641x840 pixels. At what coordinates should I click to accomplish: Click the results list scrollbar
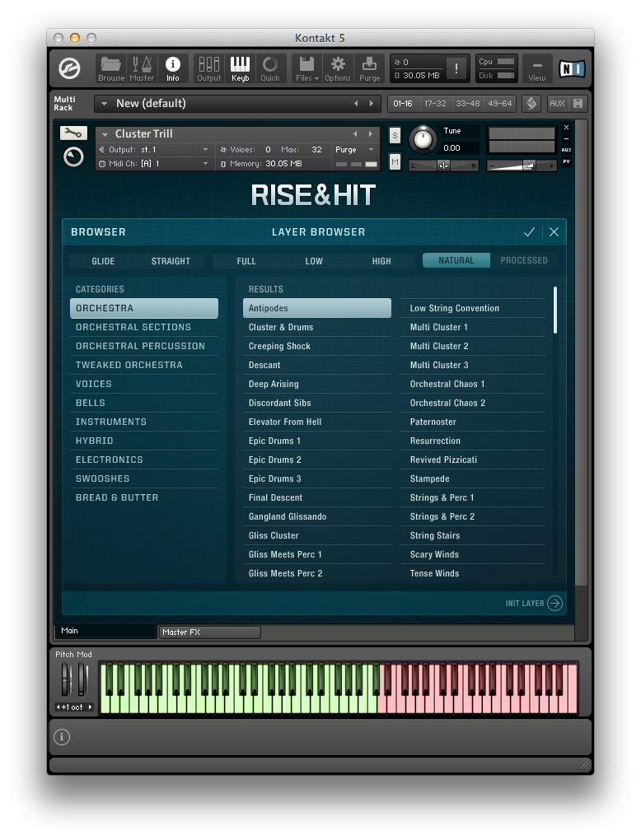coord(555,310)
